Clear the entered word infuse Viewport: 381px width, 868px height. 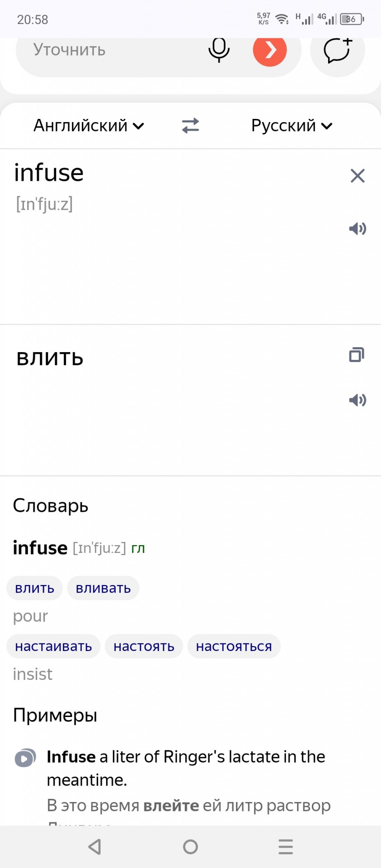pyautogui.click(x=357, y=175)
